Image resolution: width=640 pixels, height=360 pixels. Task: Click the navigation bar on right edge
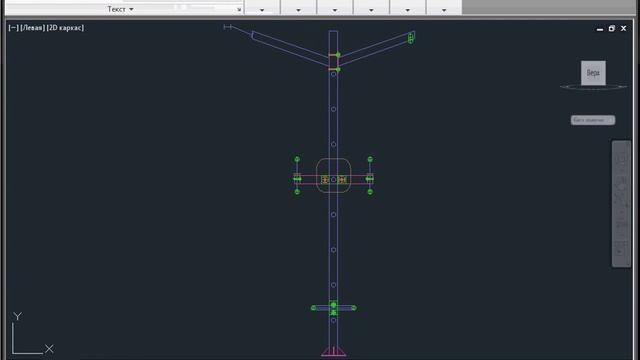[x=621, y=204]
